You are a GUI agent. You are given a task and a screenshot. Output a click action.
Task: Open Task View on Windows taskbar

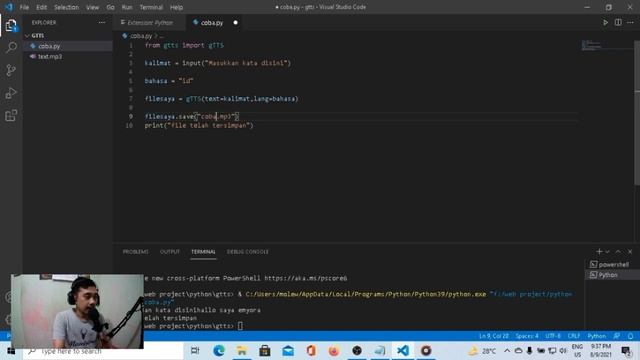point(195,351)
